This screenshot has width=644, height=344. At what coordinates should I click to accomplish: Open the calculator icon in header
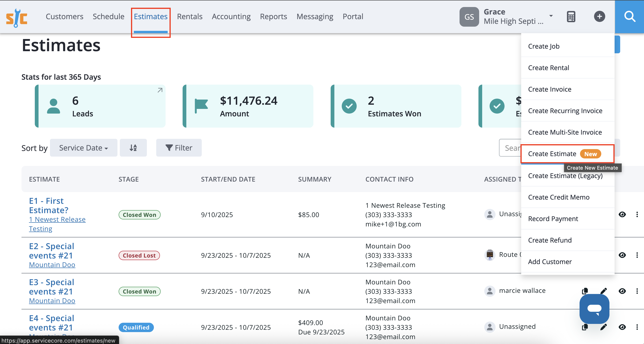pyautogui.click(x=571, y=17)
